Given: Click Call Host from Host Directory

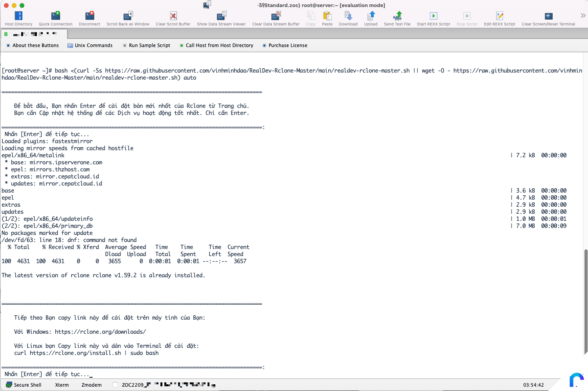Looking at the screenshot, I should [217, 45].
